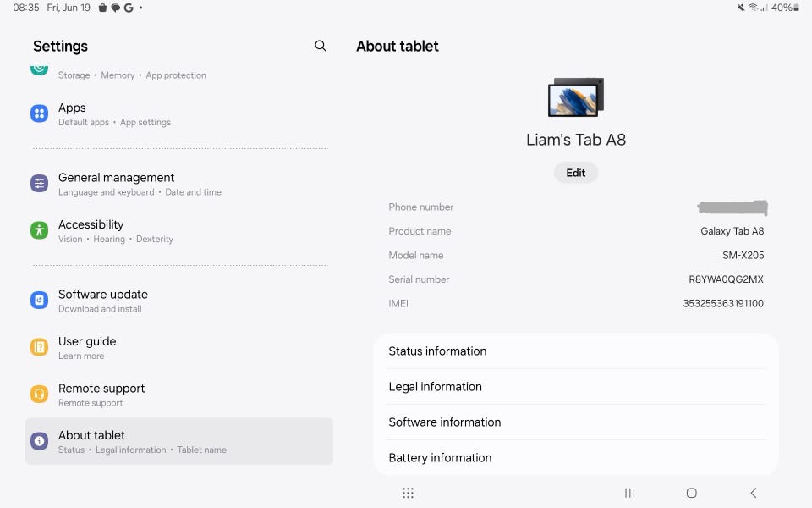Tap the model name SM-X205
Viewport: 812px width, 508px height.
(743, 255)
